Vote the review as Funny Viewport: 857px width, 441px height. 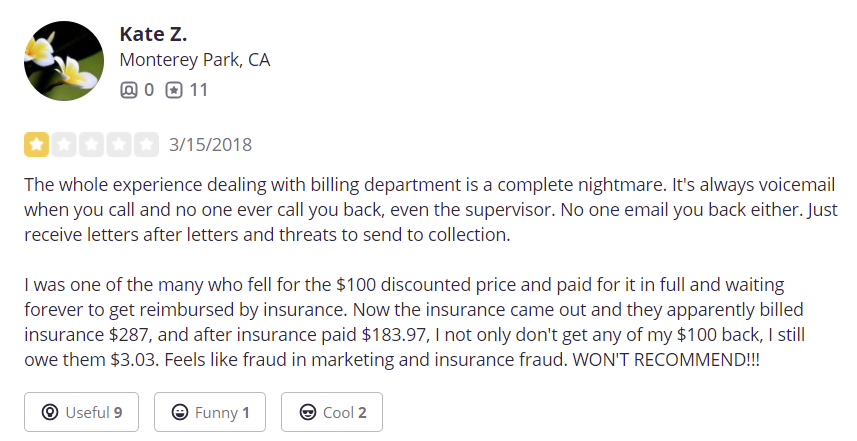210,412
